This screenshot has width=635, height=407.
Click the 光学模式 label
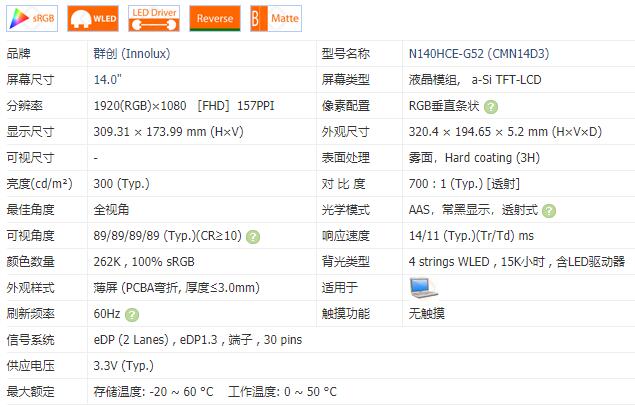click(x=345, y=210)
